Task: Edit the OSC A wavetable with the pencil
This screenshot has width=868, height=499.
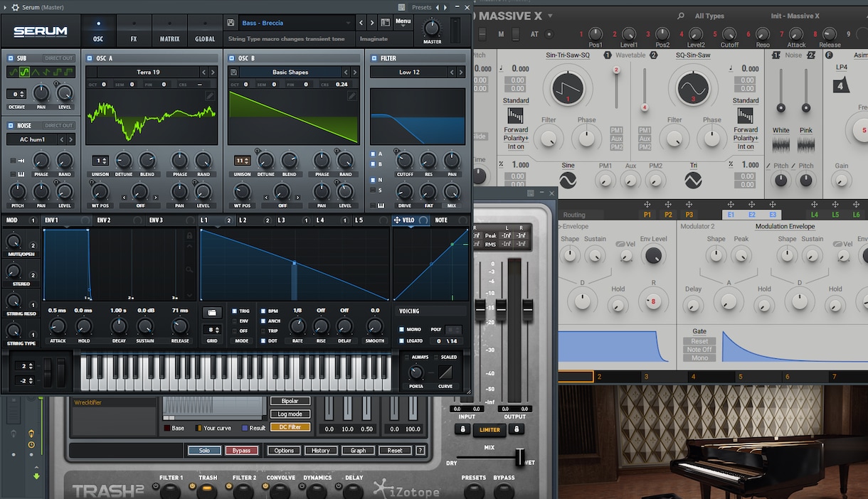Action: [210, 96]
